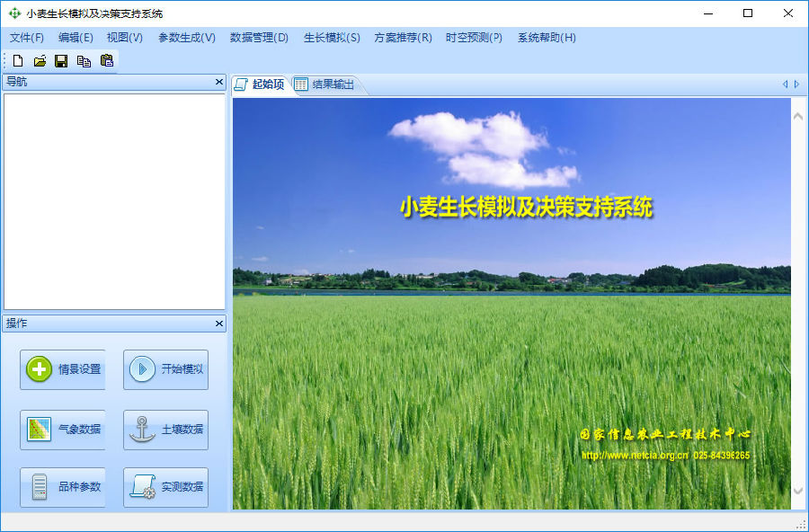
Task: Open the 生长模拟(S) menu
Action: pyautogui.click(x=332, y=38)
